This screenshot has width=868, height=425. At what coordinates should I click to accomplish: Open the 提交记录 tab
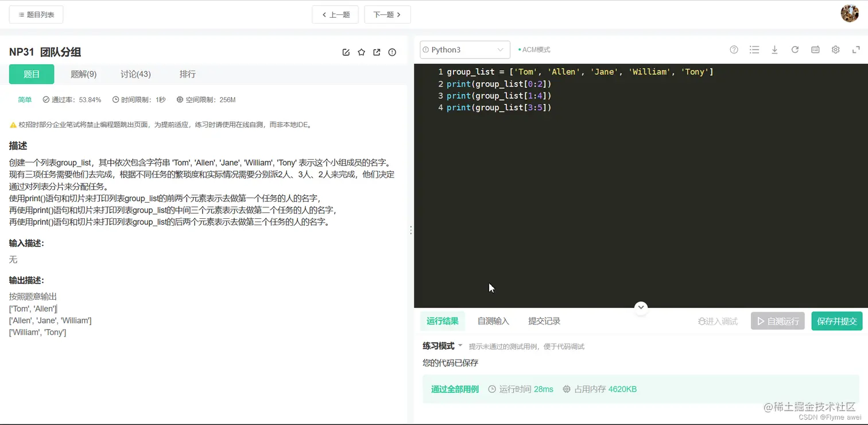coord(543,320)
